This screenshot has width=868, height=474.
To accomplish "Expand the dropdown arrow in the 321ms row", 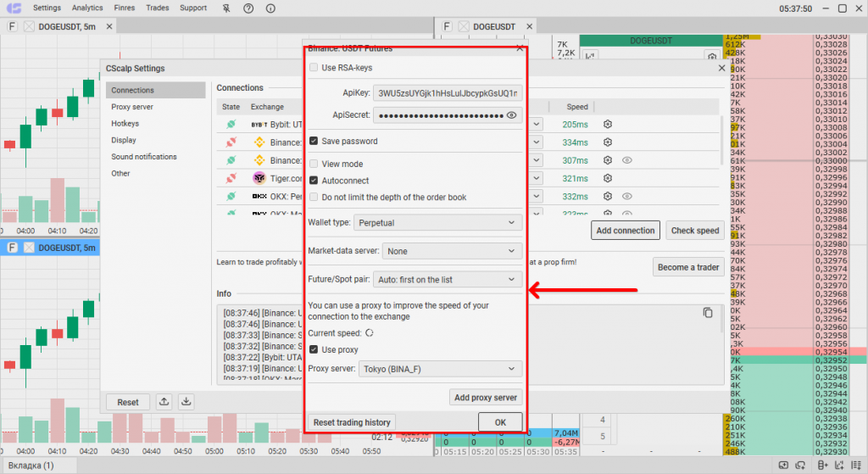I will [536, 178].
